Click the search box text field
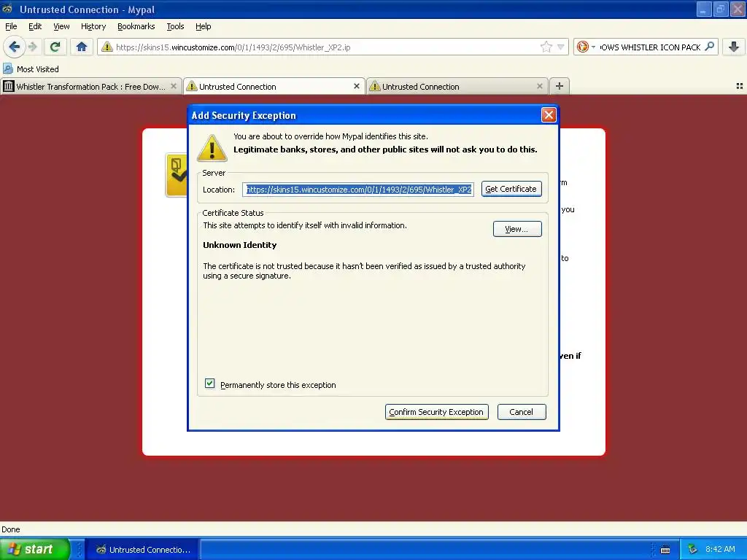The width and height of the screenshot is (747, 560). 650,47
